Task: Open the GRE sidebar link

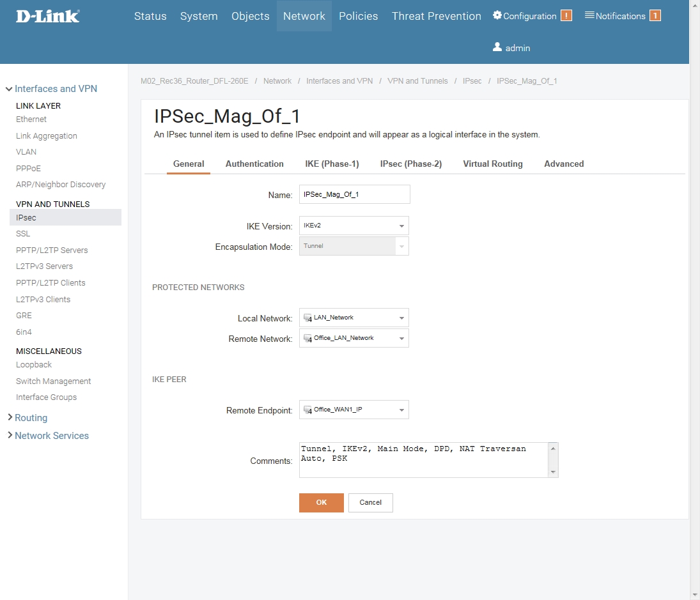Action: point(24,316)
